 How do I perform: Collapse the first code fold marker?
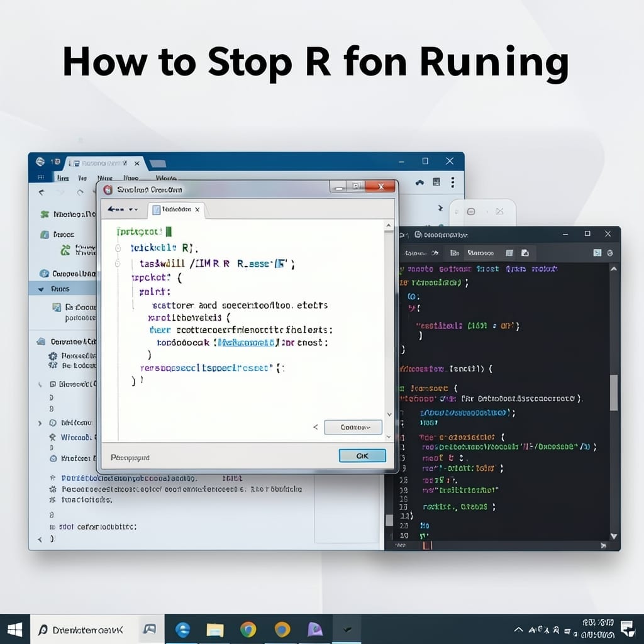[118, 248]
